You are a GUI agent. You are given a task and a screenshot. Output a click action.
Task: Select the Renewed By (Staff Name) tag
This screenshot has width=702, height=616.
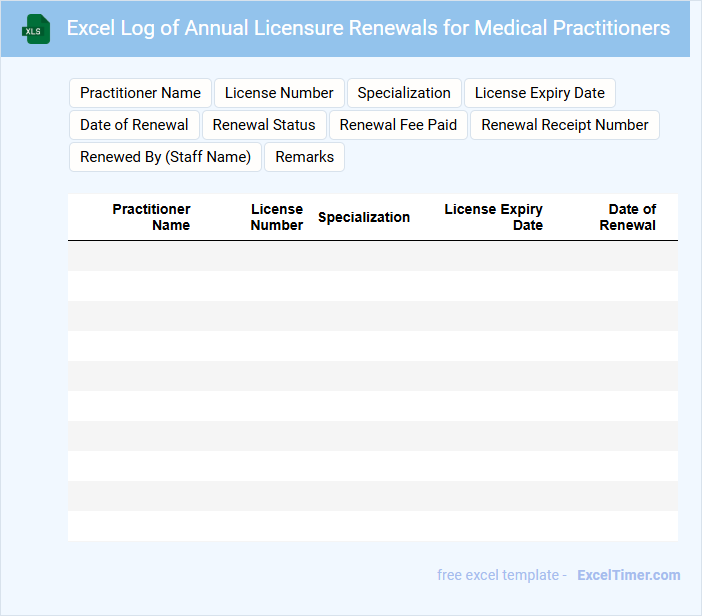click(x=165, y=157)
